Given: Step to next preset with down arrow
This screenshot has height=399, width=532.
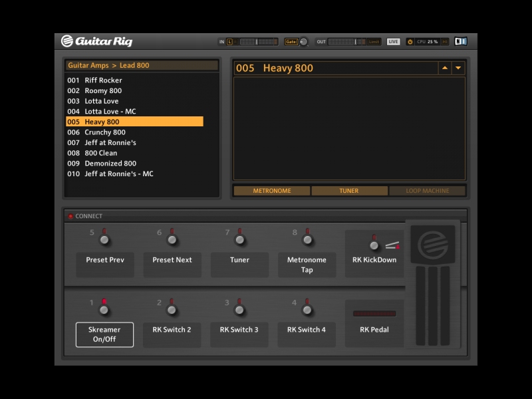Looking at the screenshot, I should [458, 68].
